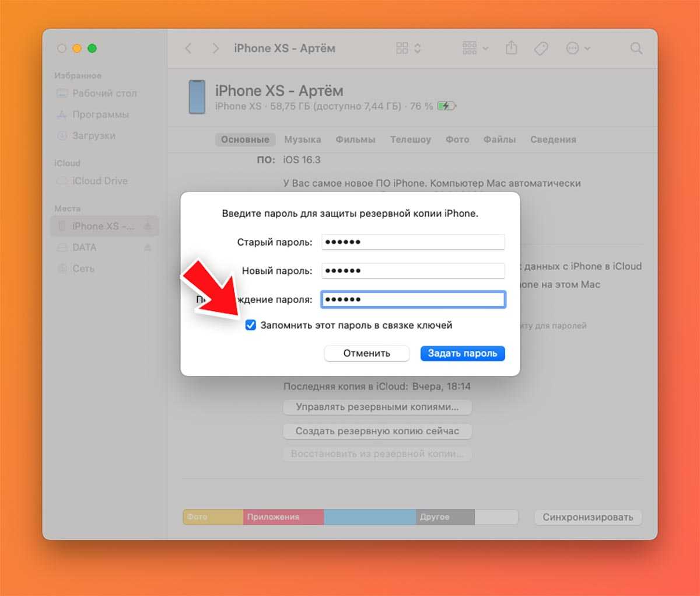Click the Tags icon in Finder toolbar
The height and width of the screenshot is (596, 700).
point(541,48)
